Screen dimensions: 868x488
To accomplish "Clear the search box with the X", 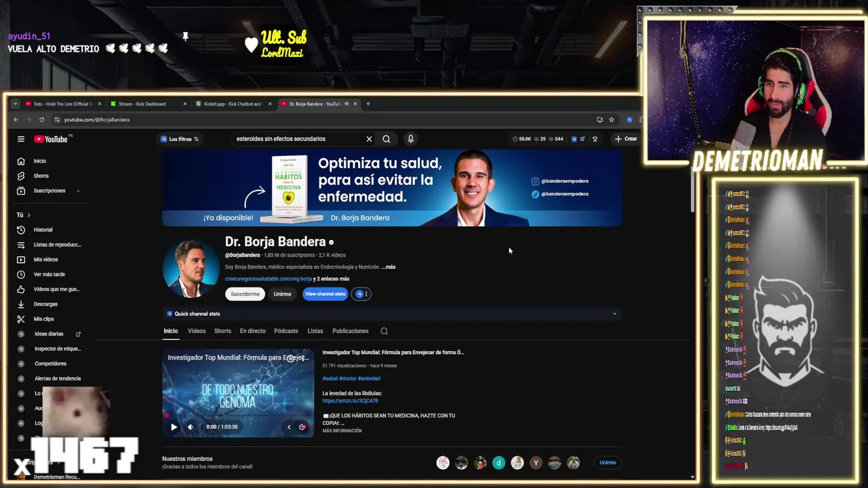I will tap(369, 139).
